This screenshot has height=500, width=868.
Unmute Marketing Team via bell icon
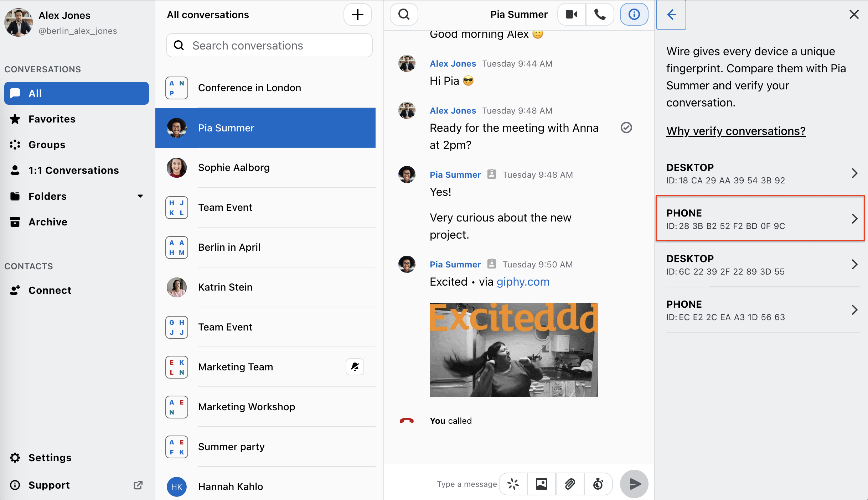click(355, 367)
